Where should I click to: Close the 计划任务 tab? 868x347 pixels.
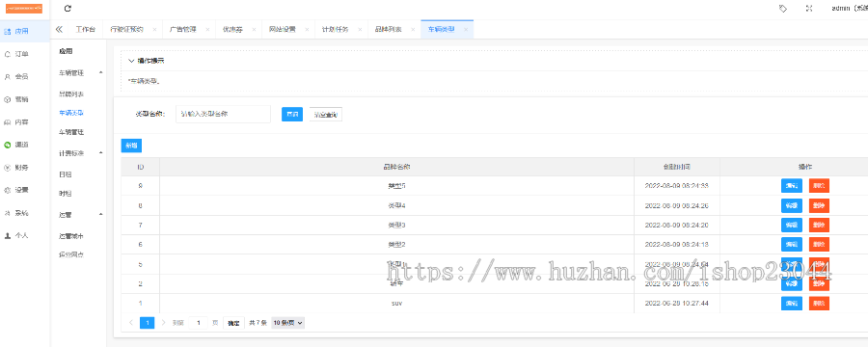pyautogui.click(x=360, y=29)
